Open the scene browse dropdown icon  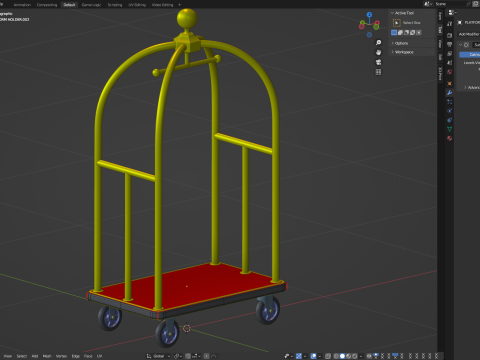[x=427, y=4]
